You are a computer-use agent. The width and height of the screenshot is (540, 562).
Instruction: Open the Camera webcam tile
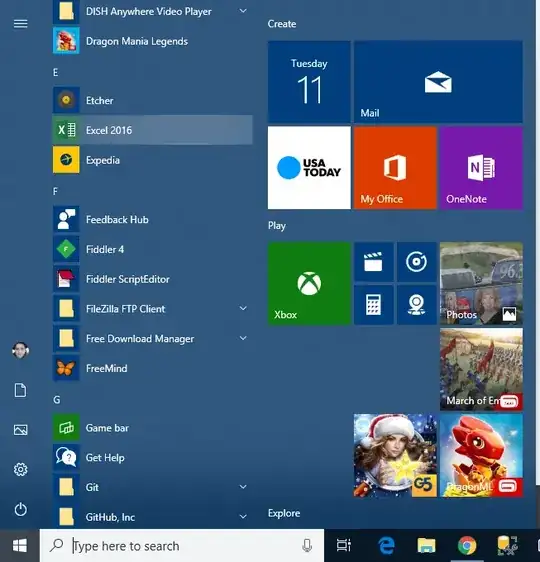[416, 305]
